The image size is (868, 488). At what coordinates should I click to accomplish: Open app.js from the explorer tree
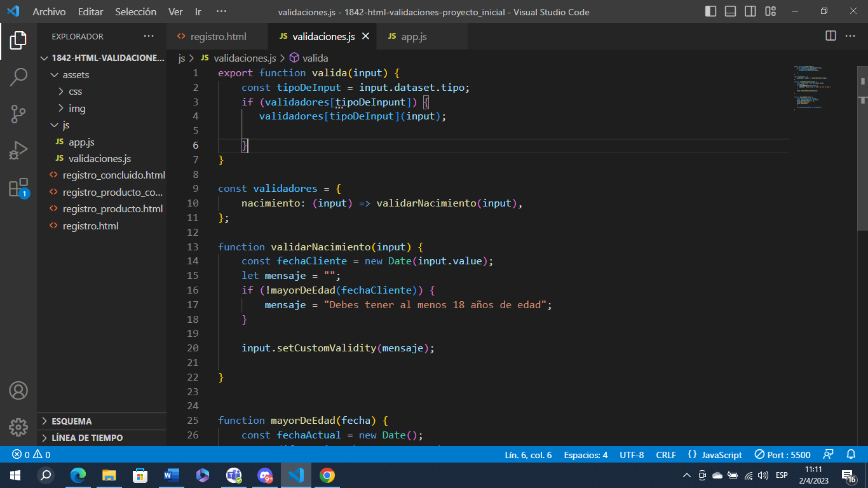[102, 142]
